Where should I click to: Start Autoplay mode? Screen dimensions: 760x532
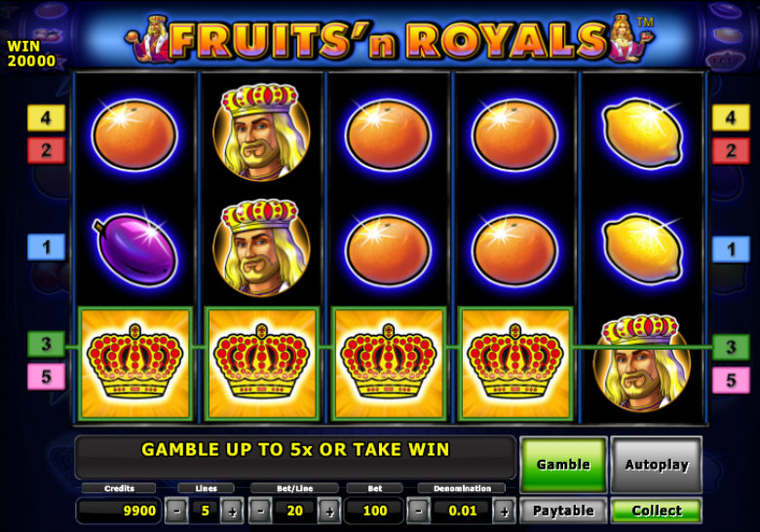(657, 465)
